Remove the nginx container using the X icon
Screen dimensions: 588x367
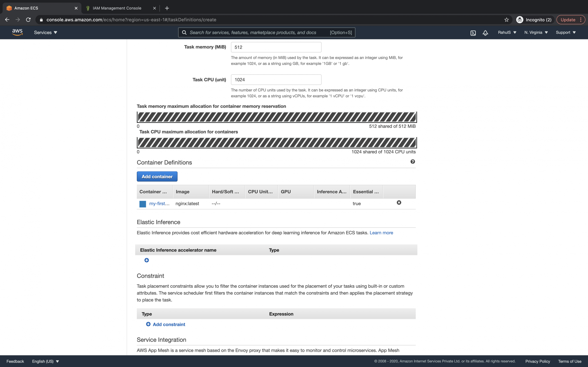(x=399, y=202)
